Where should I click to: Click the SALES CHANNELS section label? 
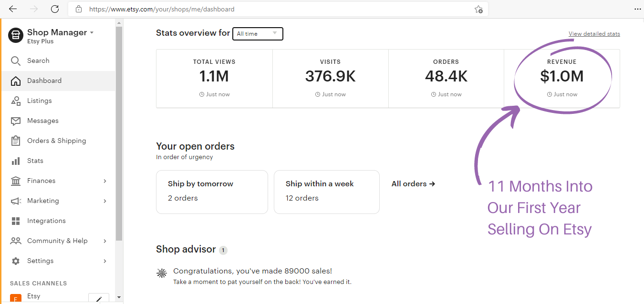coord(39,284)
